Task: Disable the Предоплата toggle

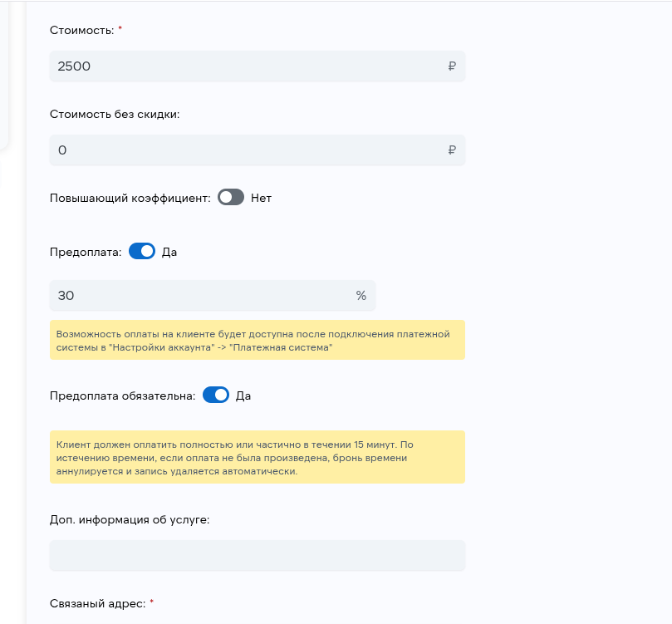Action: (143, 251)
